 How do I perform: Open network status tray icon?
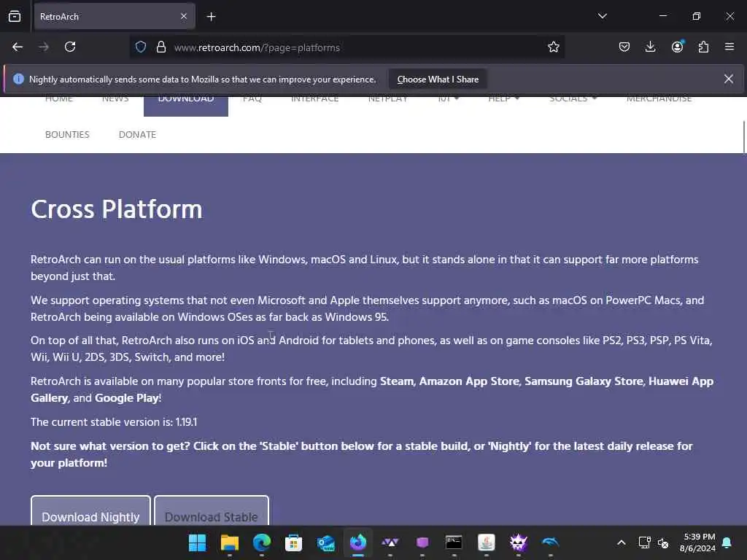[x=644, y=542]
